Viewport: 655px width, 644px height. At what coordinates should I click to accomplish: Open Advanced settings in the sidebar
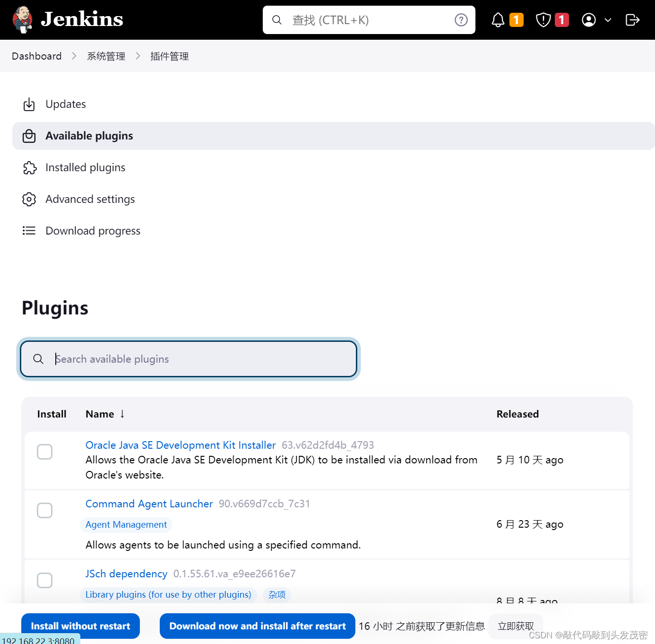tap(90, 199)
